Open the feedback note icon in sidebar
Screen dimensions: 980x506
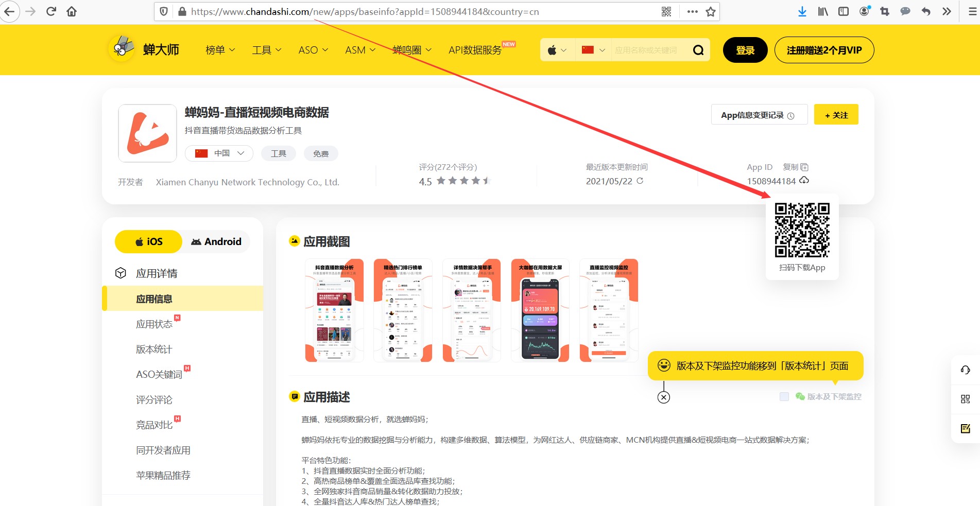(x=966, y=428)
